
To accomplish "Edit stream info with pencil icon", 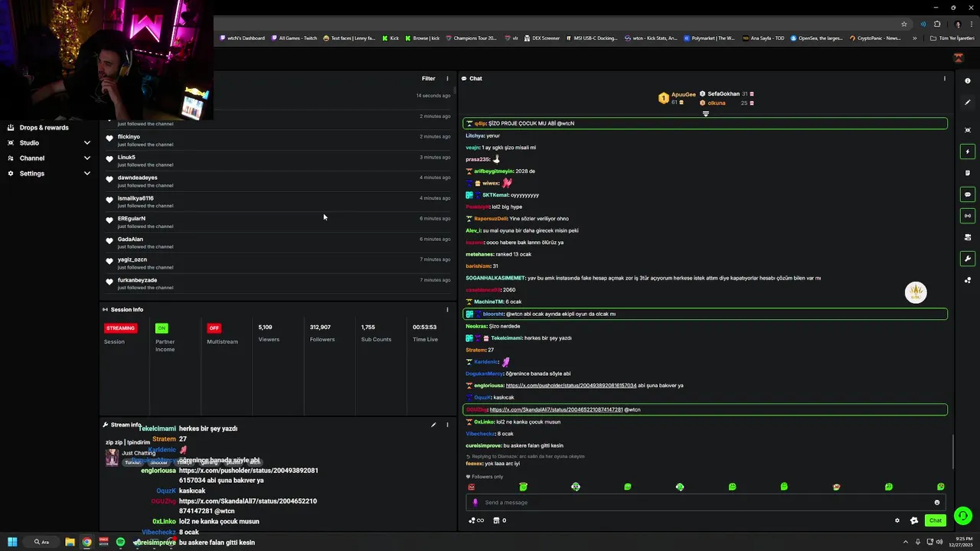I will pos(433,425).
